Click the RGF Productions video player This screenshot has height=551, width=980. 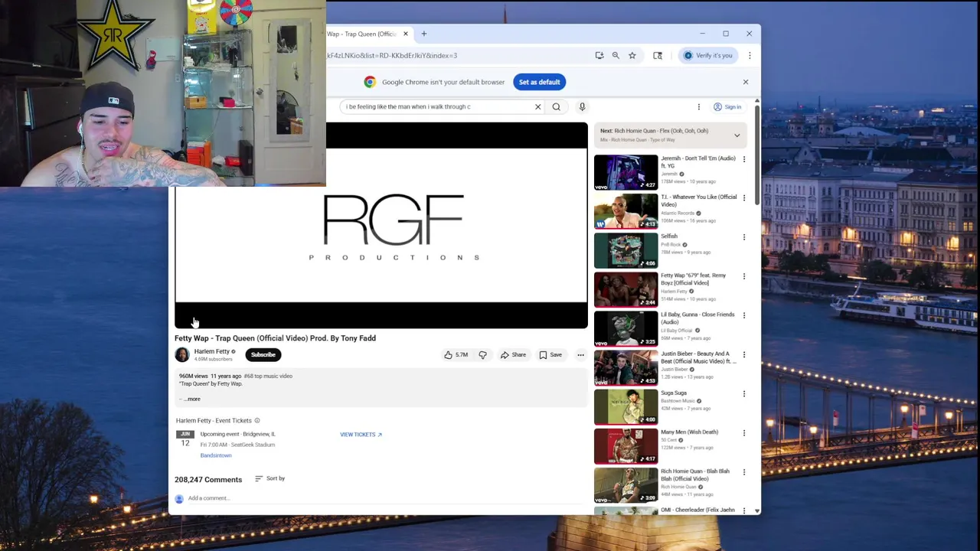point(381,226)
